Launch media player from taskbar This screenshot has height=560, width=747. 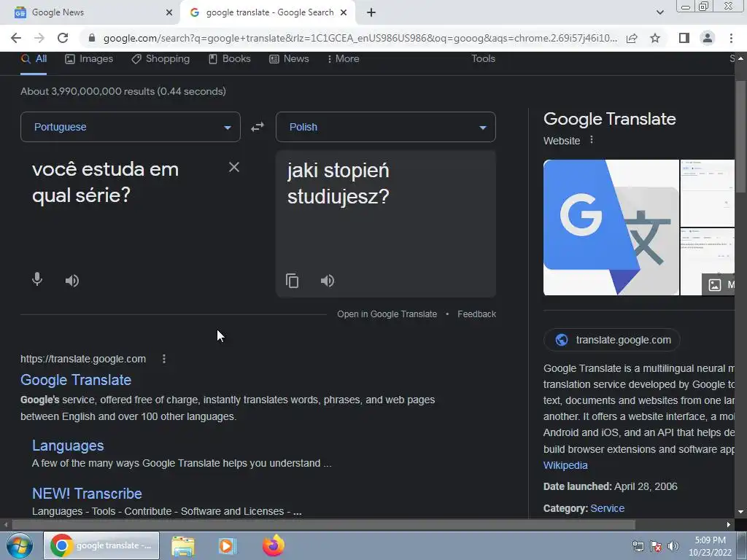click(228, 545)
